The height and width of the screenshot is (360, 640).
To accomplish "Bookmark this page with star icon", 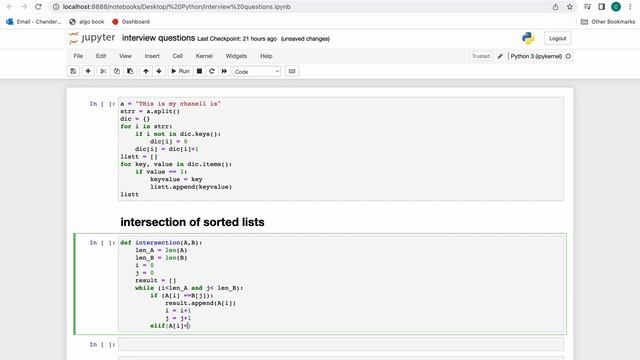I will coord(570,7).
